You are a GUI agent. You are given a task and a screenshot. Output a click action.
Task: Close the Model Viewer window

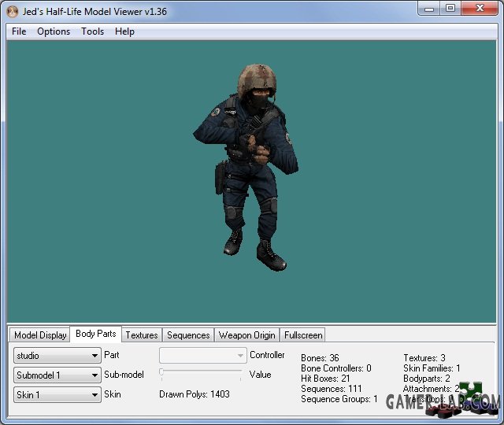coord(480,9)
